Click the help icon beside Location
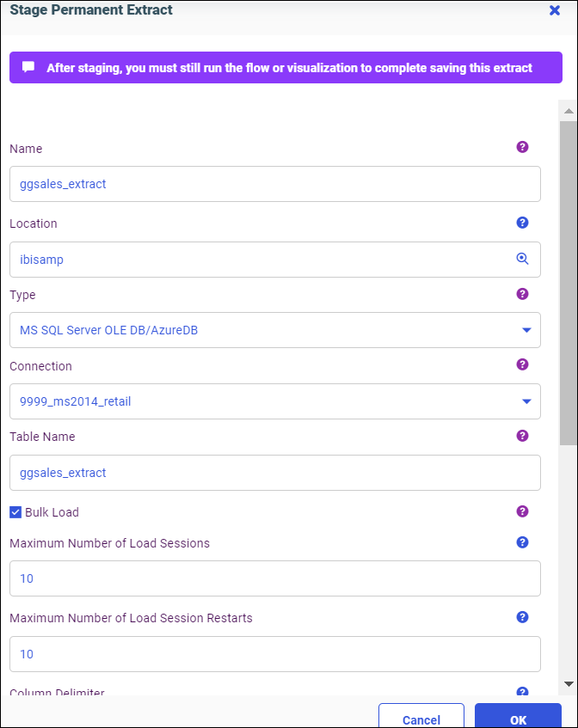Screen dimensions: 578x728 click(x=522, y=223)
